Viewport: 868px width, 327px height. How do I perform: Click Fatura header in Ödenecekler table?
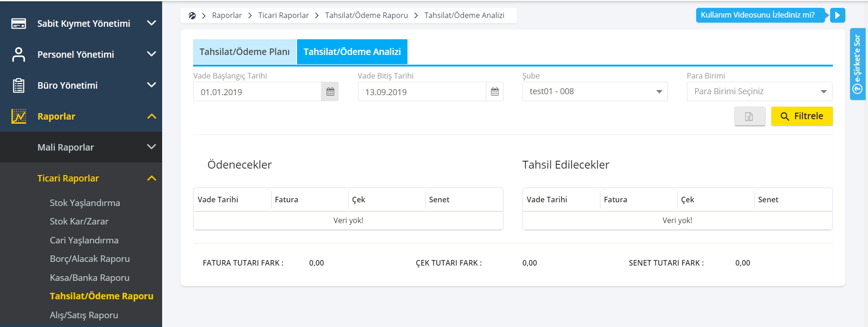coord(286,200)
